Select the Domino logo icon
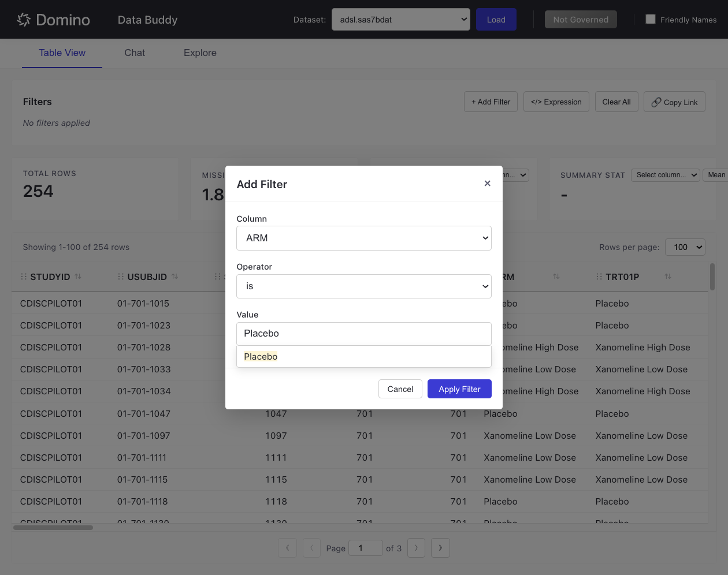This screenshot has width=728, height=575. [23, 19]
